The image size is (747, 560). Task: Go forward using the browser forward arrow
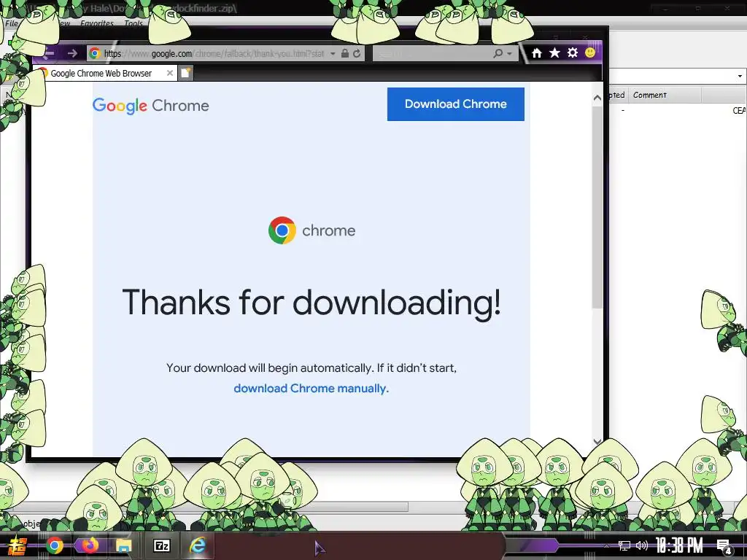point(72,53)
